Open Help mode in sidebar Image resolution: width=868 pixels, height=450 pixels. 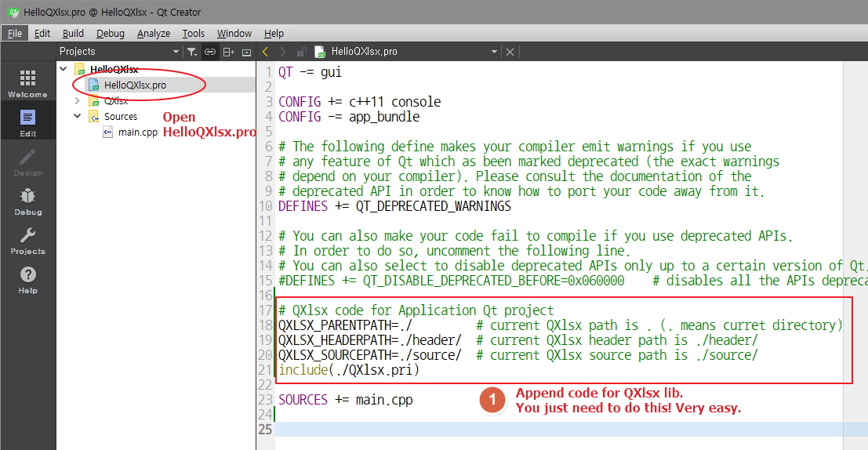coord(27,279)
